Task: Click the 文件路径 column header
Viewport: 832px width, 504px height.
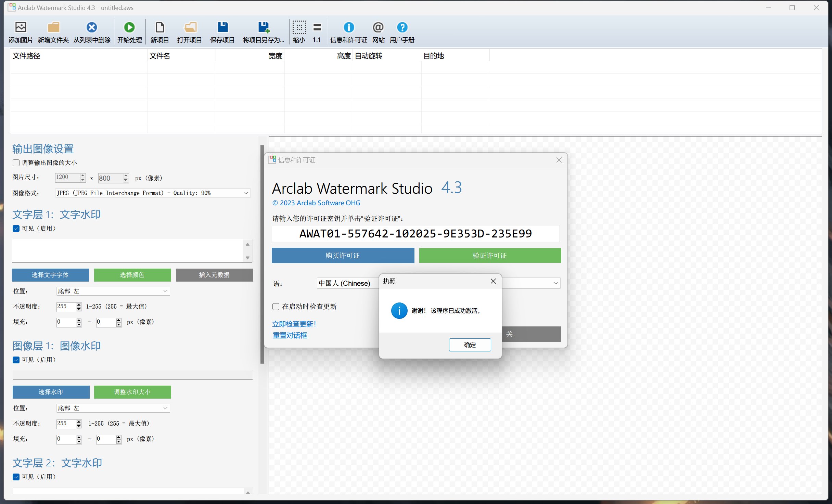Action: (79, 56)
